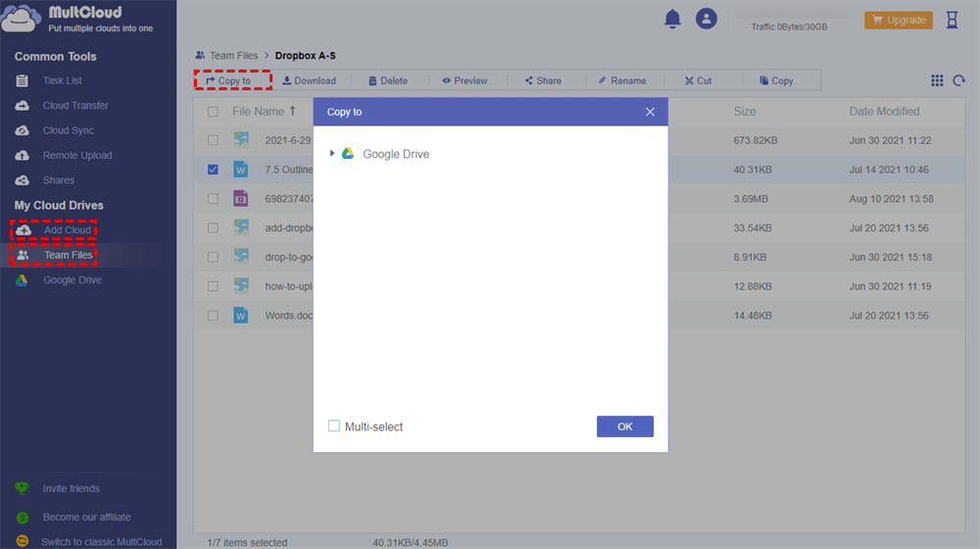This screenshot has width=980, height=549.
Task: Uncheck the 7.5 Outline file checkbox
Action: pyautogui.click(x=213, y=170)
